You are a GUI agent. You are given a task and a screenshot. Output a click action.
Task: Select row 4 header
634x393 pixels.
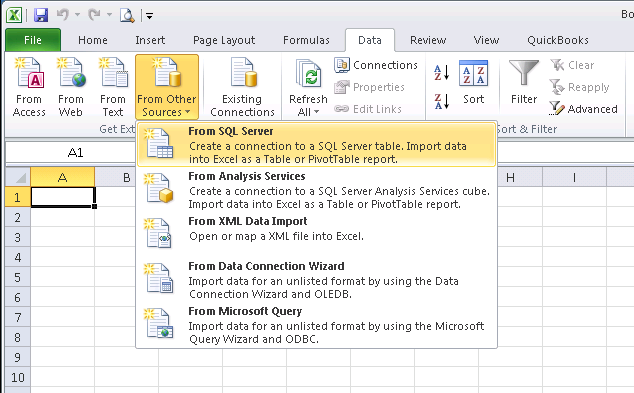coord(17,257)
